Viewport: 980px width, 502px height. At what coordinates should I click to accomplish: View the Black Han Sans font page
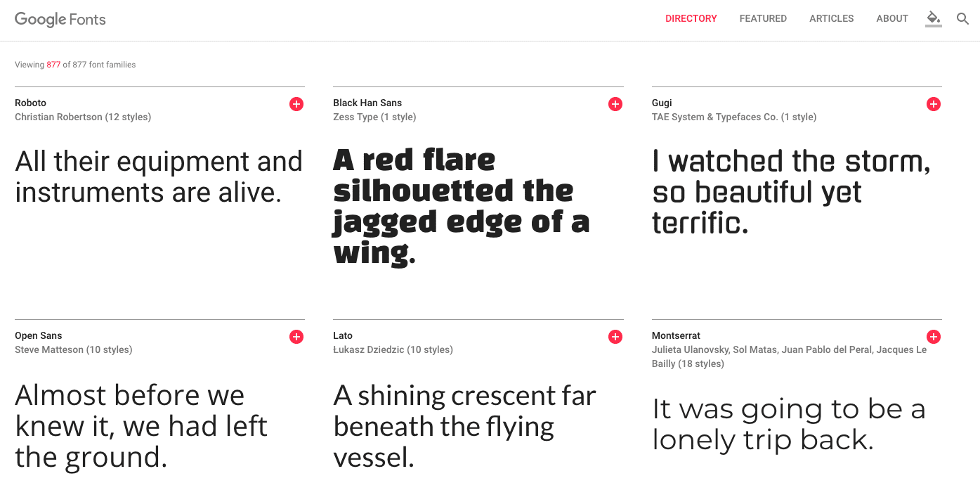[367, 103]
